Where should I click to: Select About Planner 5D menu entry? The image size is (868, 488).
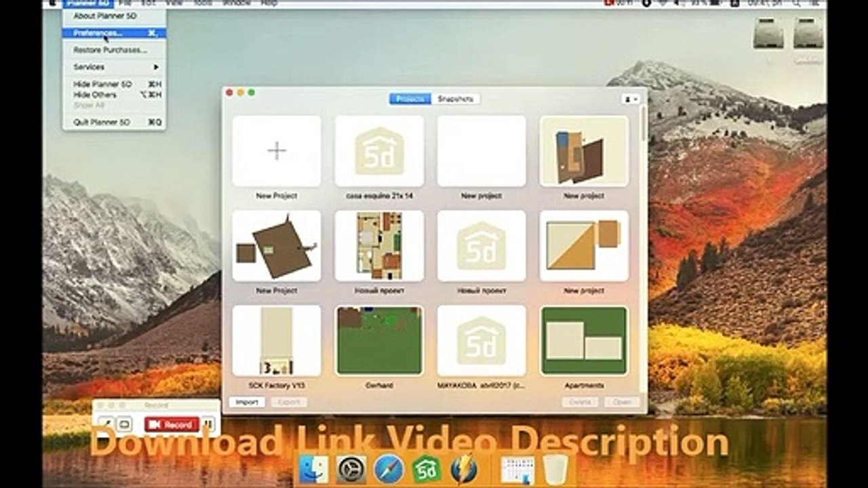[114, 16]
